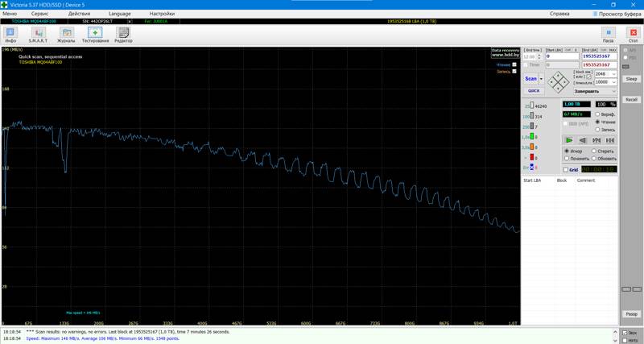This screenshot has height=344, width=644.
Task: Open the Журналы logs icon
Action: coord(66,34)
